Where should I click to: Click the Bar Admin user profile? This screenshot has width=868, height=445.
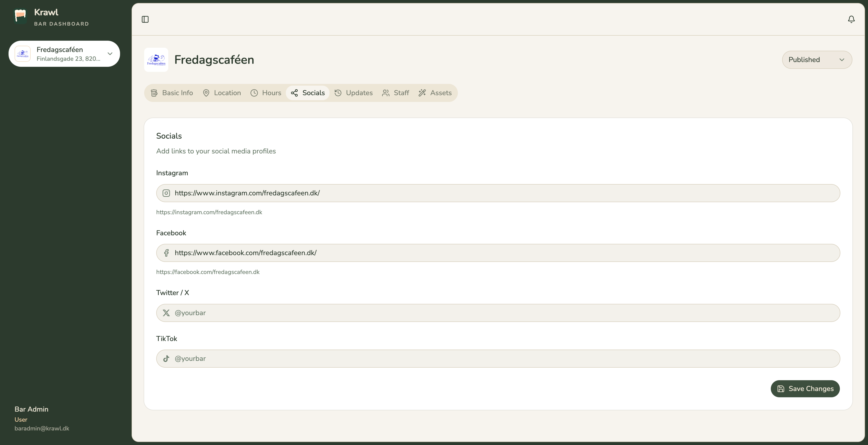click(x=42, y=418)
